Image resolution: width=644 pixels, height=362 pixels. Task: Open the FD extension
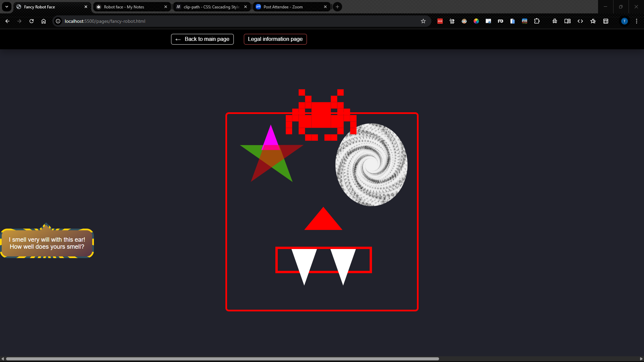[500, 21]
